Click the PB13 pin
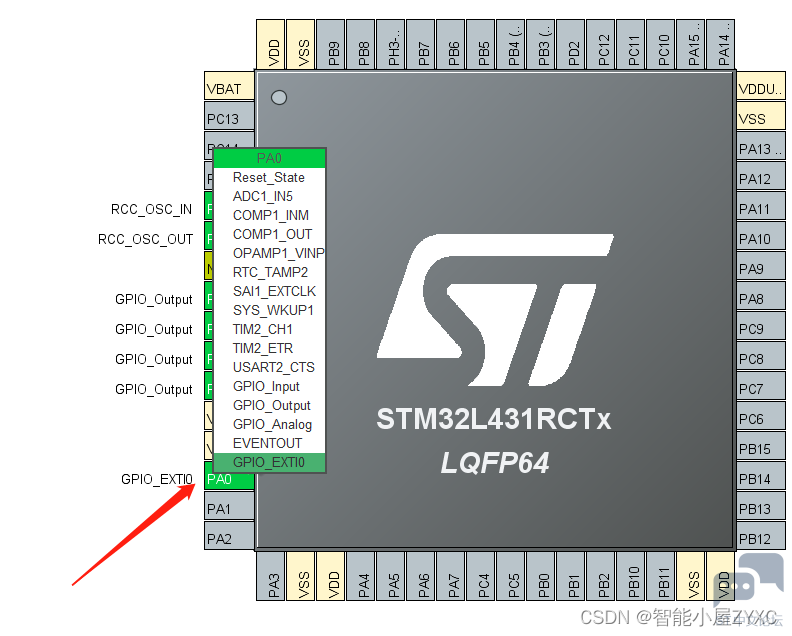Screen dimensions: 792x636 [x=761, y=505]
